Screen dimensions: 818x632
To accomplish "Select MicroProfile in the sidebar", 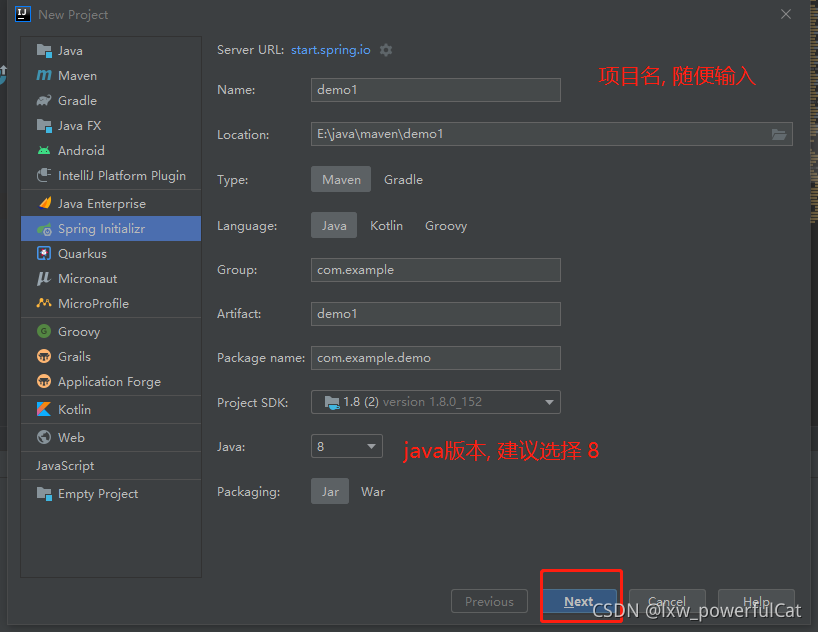I will pos(111,304).
